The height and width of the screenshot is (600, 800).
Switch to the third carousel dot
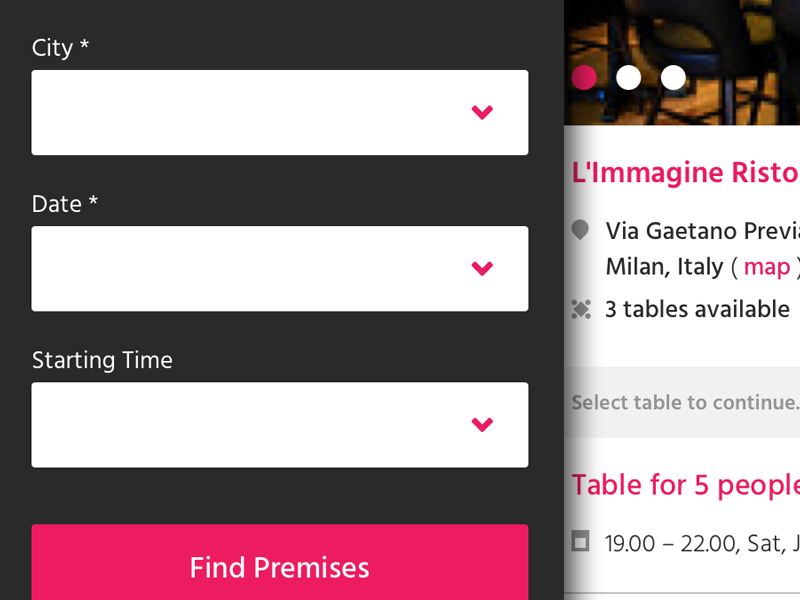tap(674, 77)
